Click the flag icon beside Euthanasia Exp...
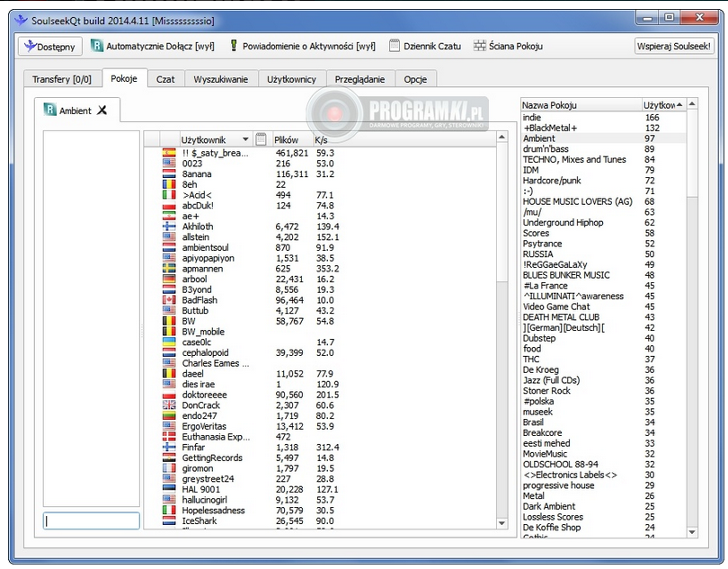 click(x=169, y=437)
